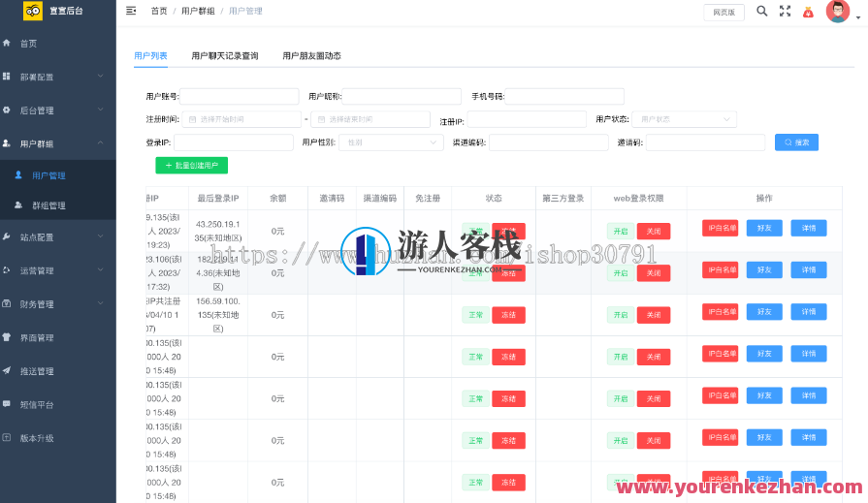This screenshot has height=503, width=868.
Task: Set status 冻结 for row 156.59.100.135
Action: coord(509,315)
